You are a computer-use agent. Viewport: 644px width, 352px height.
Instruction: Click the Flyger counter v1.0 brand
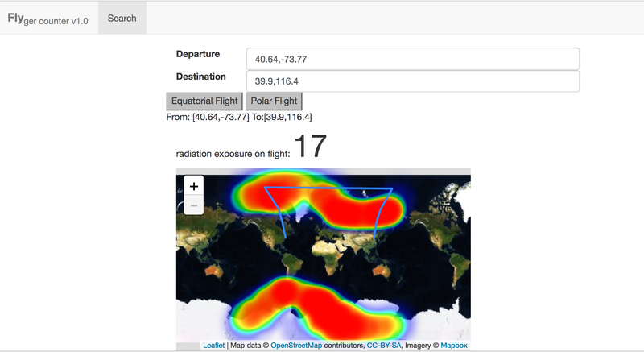coord(47,19)
